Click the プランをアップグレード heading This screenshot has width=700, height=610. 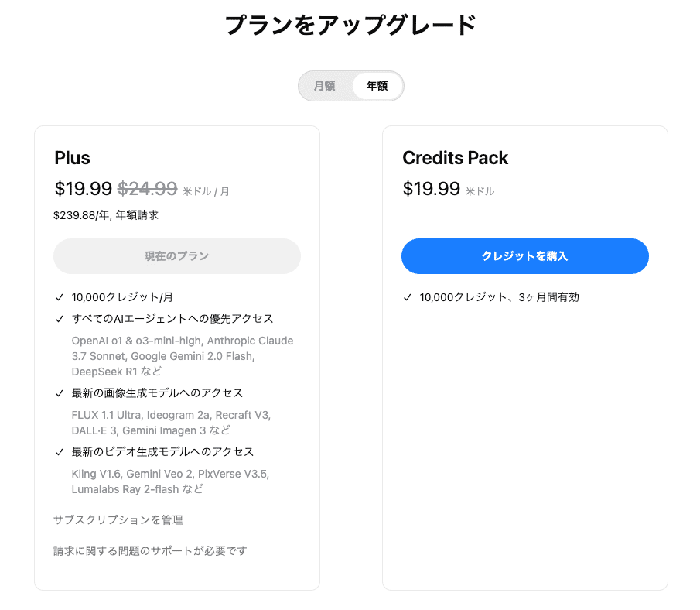350,26
